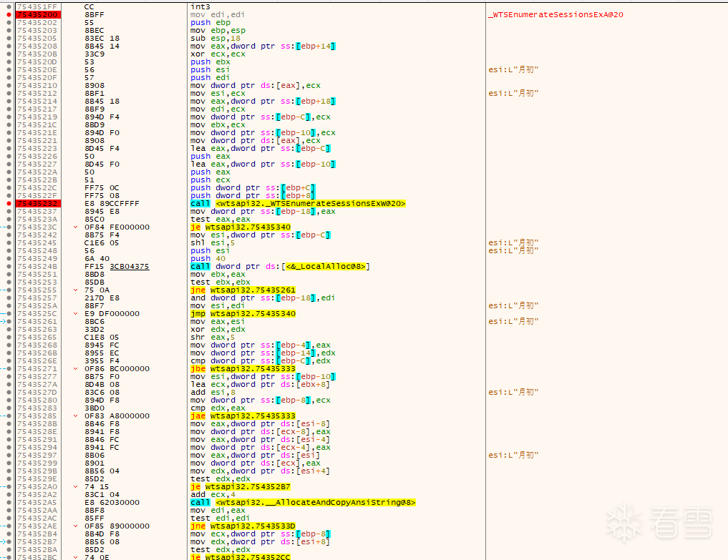
Task: Select 'jmp wtsapi32.75435340' instruction
Action: [x=243, y=314]
